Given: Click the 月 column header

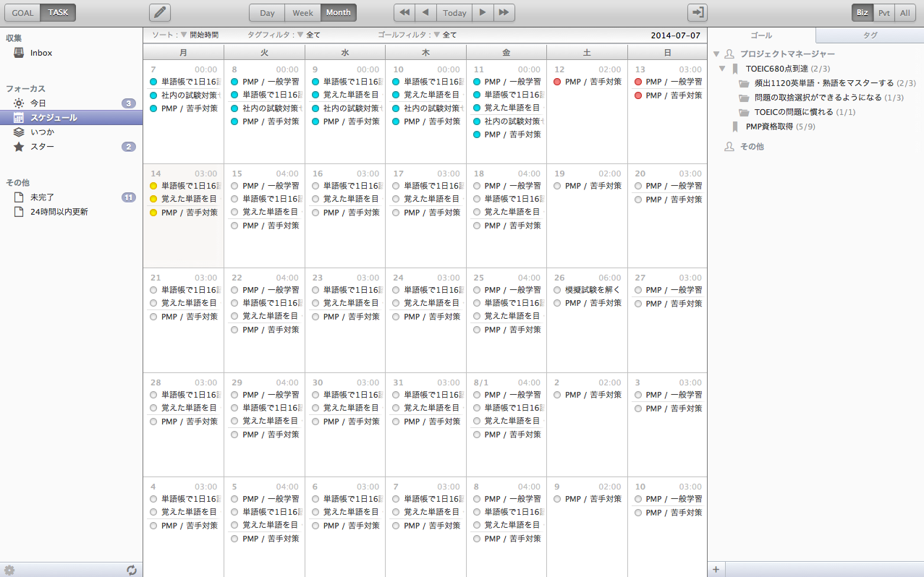Looking at the screenshot, I should [x=183, y=52].
